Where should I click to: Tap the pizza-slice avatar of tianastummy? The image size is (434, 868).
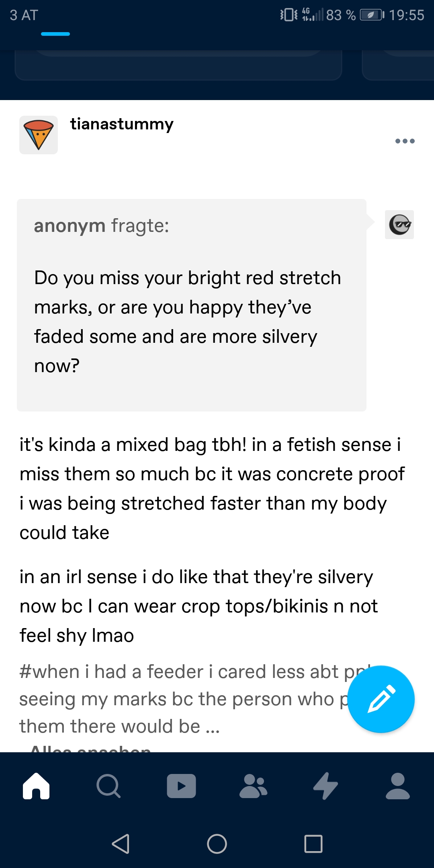click(39, 135)
